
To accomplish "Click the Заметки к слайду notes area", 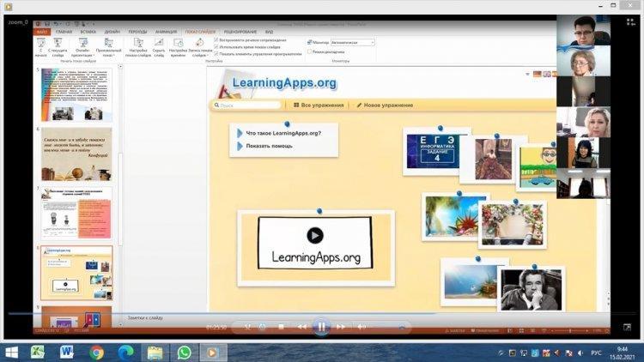I will [144, 317].
